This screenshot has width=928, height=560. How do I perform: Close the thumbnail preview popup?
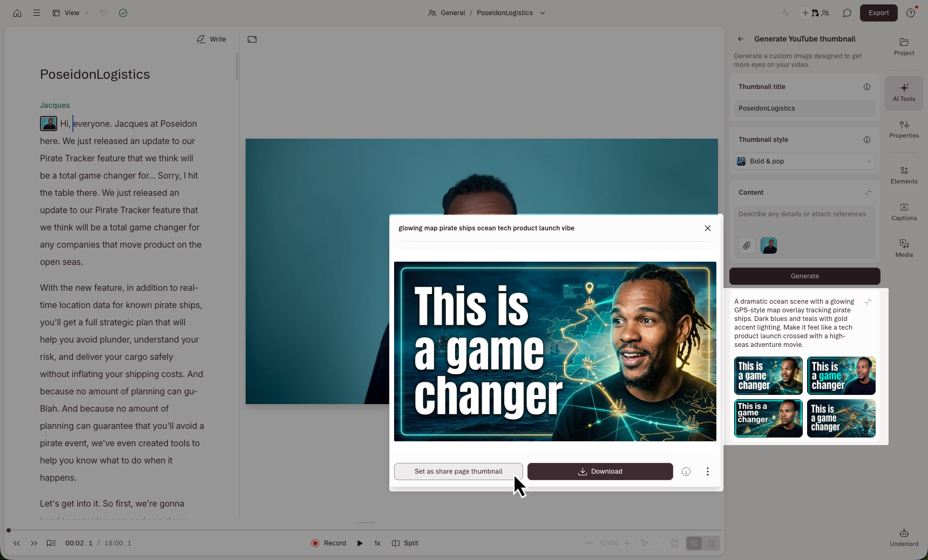coord(708,228)
